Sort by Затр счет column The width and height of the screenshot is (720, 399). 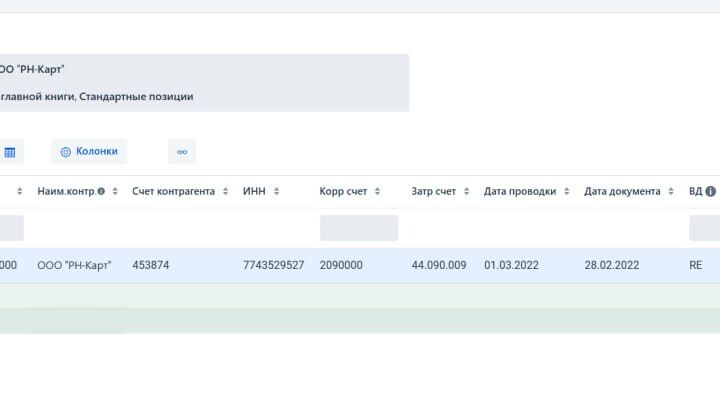click(x=466, y=191)
